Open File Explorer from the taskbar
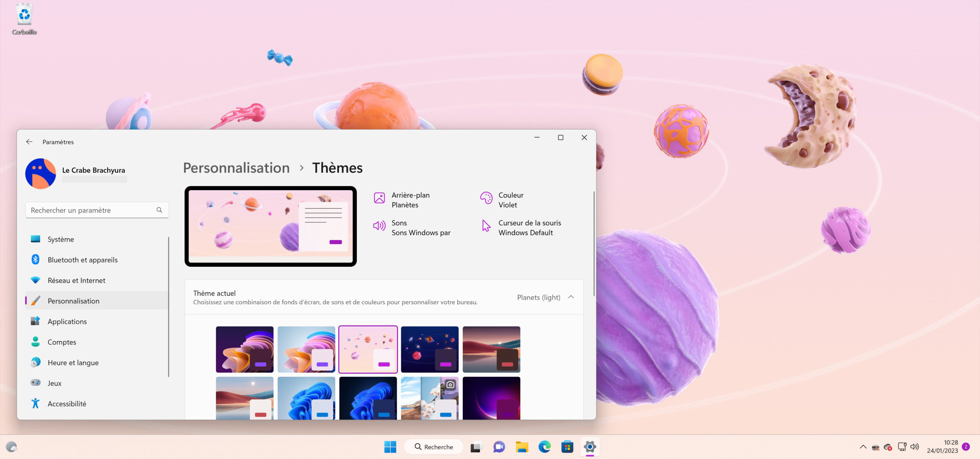Image resolution: width=980 pixels, height=459 pixels. [x=522, y=447]
